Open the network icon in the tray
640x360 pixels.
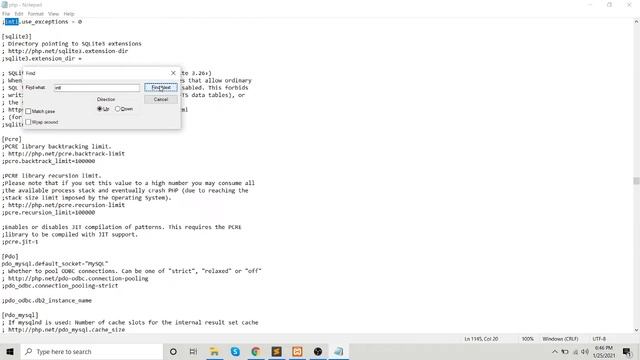576,351
